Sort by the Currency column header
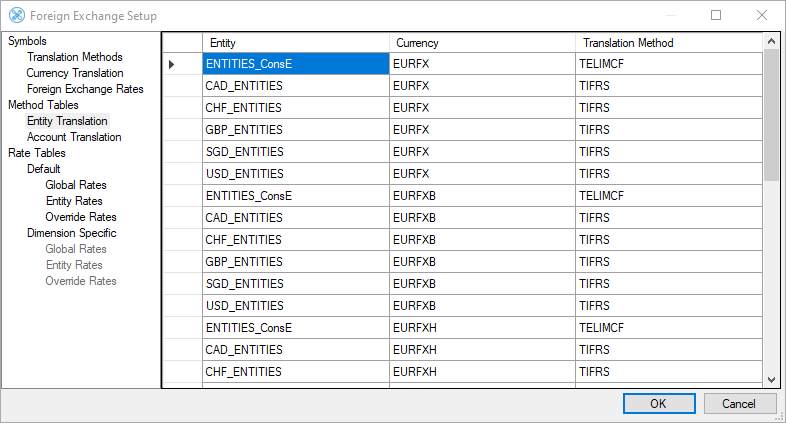Screen dimensions: 786x423 (x=482, y=43)
